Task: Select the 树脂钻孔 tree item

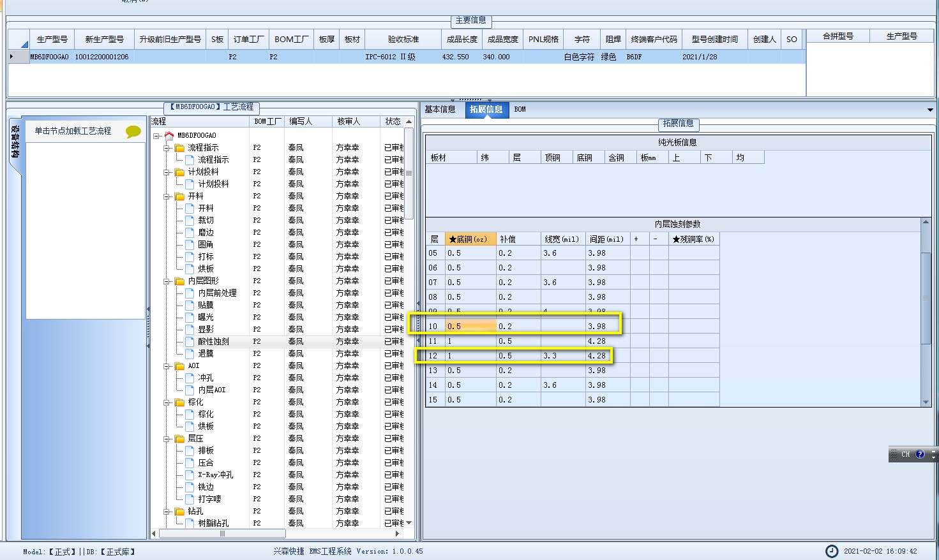Action: coord(213,523)
